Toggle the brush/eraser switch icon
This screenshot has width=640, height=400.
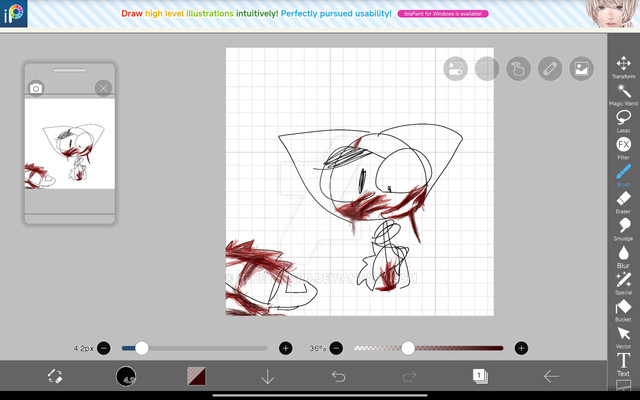[55, 376]
